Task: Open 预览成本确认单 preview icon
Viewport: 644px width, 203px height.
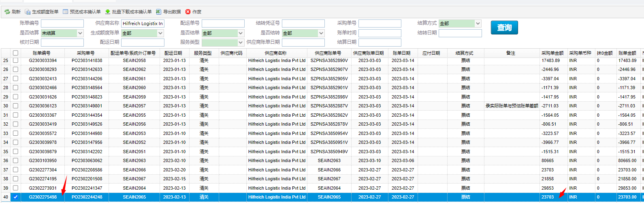Action: click(x=66, y=12)
